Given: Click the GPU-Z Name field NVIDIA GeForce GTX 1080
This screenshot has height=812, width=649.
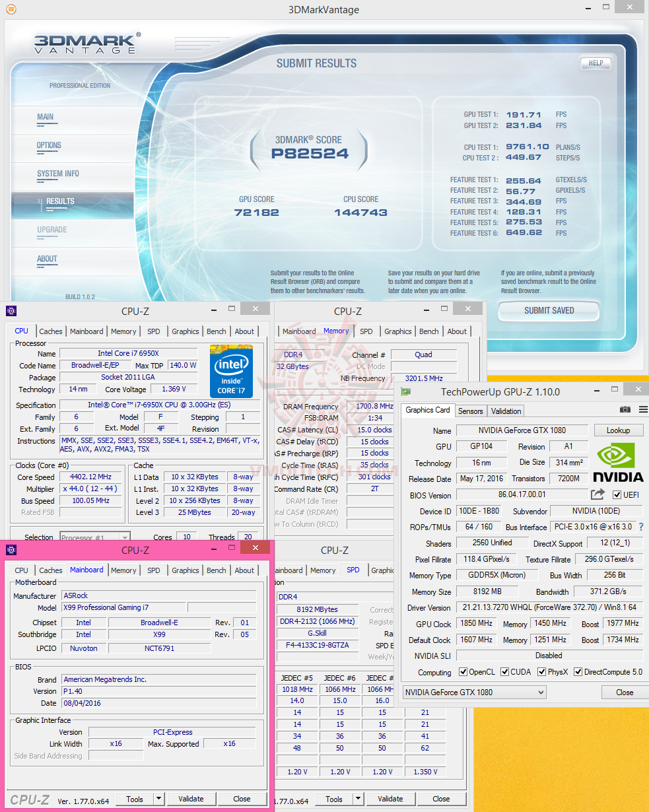Looking at the screenshot, I should pos(522,430).
